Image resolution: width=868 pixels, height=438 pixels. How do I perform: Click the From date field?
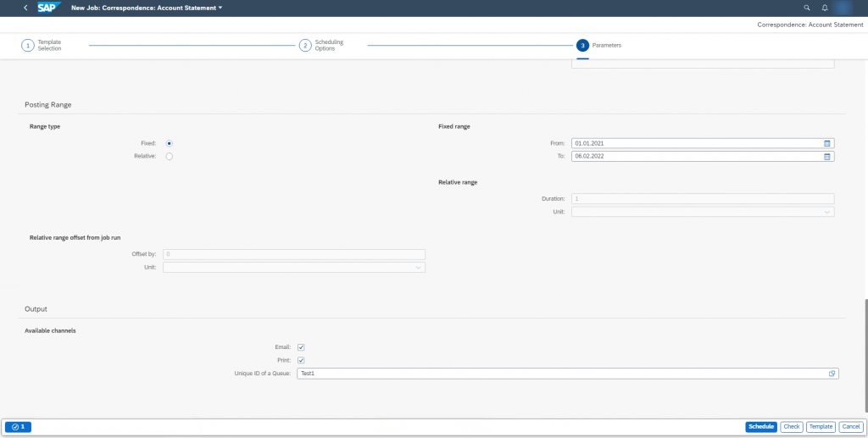(x=703, y=143)
